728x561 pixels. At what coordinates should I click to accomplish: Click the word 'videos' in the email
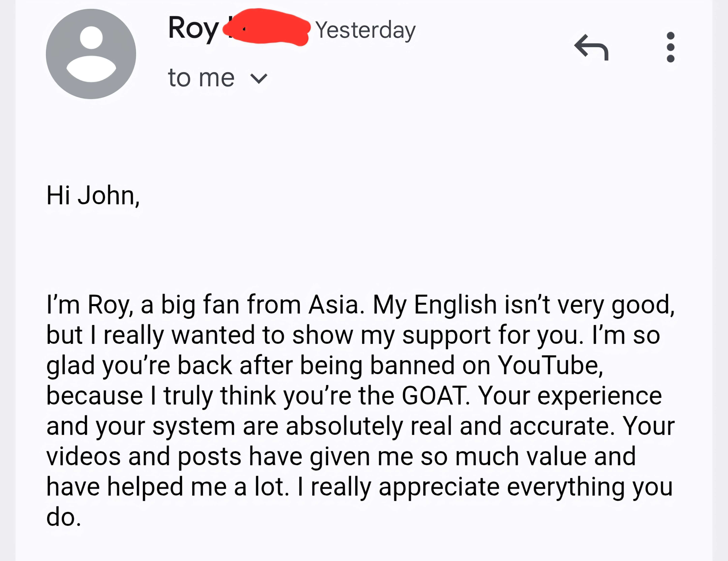tap(83, 457)
